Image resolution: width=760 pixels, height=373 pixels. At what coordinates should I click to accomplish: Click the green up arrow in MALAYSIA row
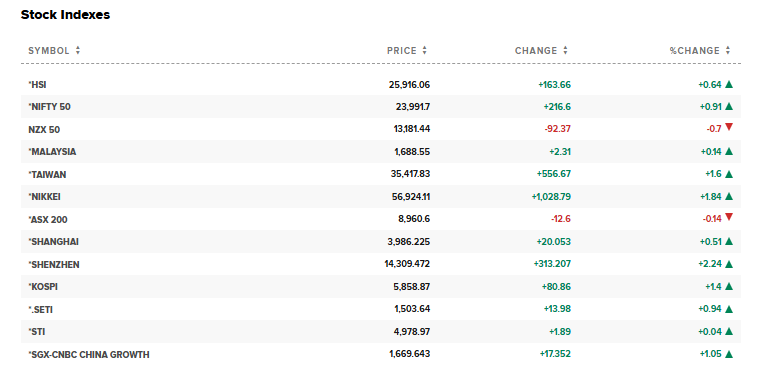tap(728, 152)
